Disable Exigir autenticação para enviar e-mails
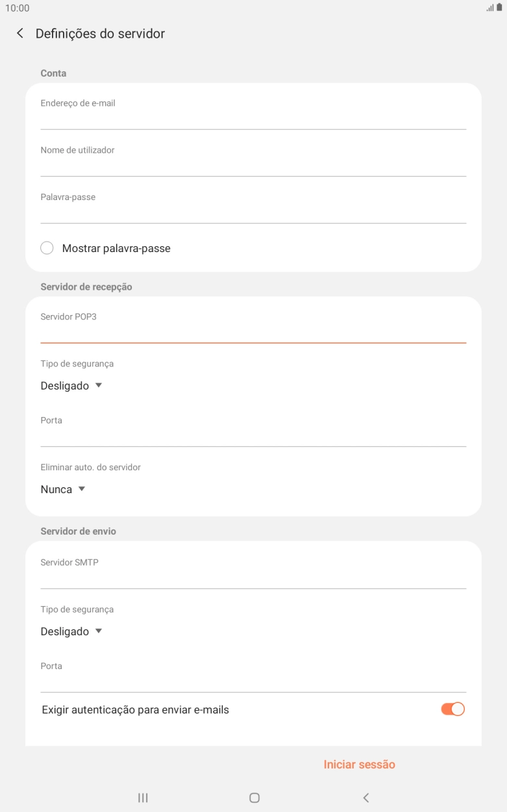The height and width of the screenshot is (812, 507). (x=454, y=709)
